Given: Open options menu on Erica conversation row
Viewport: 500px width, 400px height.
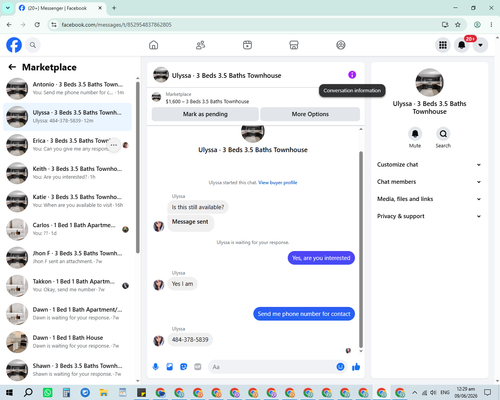Looking at the screenshot, I should [x=114, y=145].
